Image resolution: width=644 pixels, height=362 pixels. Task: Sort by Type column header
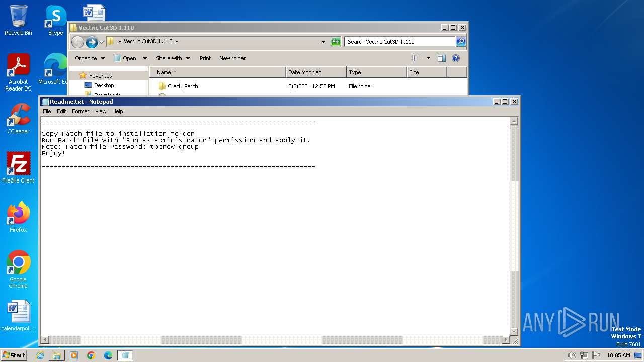pos(376,72)
